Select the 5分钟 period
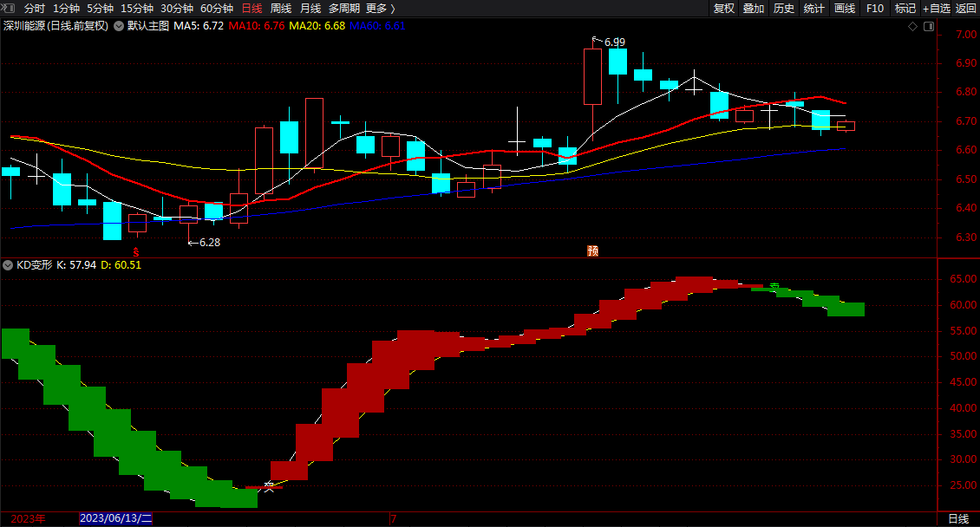980x527 pixels. [x=100, y=8]
